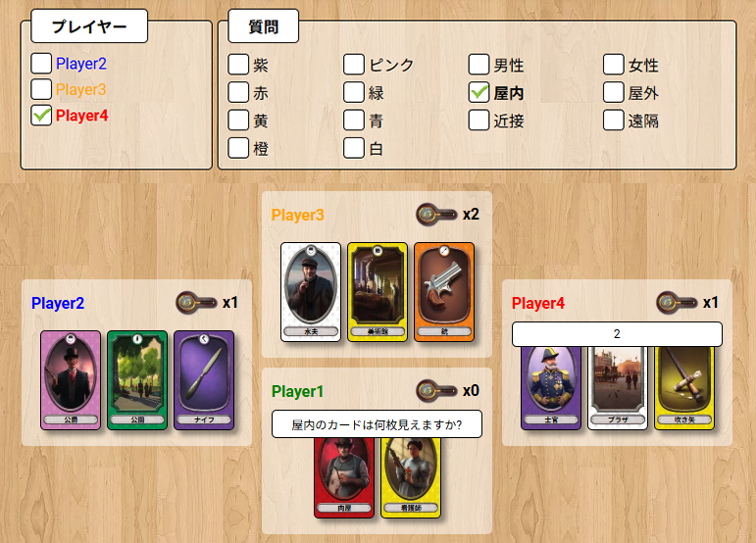This screenshot has height=543, width=756.
Task: Click Player3's magnifying glass token icon
Action: click(436, 214)
